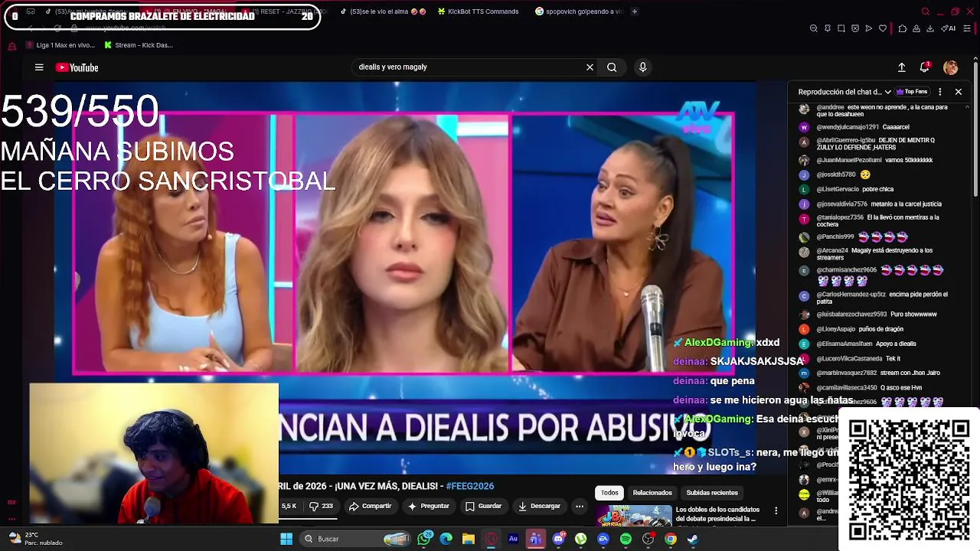
Task: Dislike the video showing 233 dislikes
Action: [321, 506]
